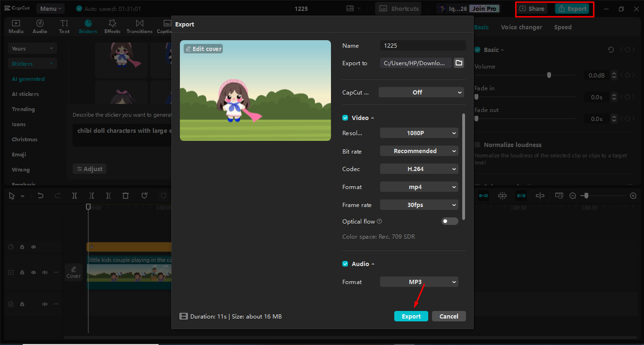Click the Delete trash icon in timeline toolbar
Screen dimensions: 644x345
click(x=126, y=196)
